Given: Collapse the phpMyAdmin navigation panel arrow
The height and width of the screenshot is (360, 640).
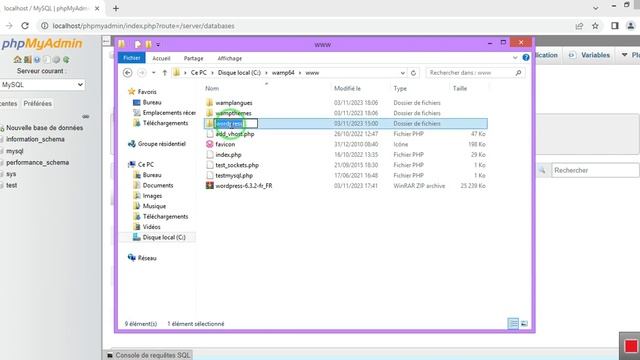Looking at the screenshot, I should click(x=106, y=40).
